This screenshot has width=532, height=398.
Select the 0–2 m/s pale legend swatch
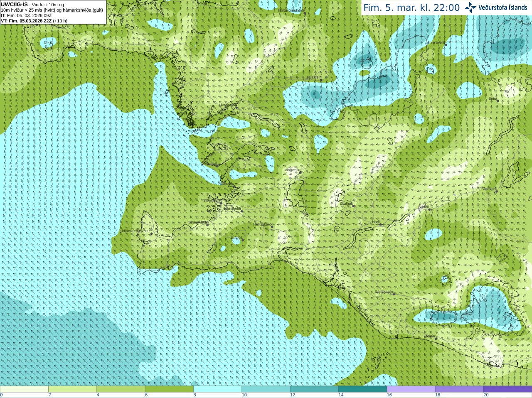24,389
